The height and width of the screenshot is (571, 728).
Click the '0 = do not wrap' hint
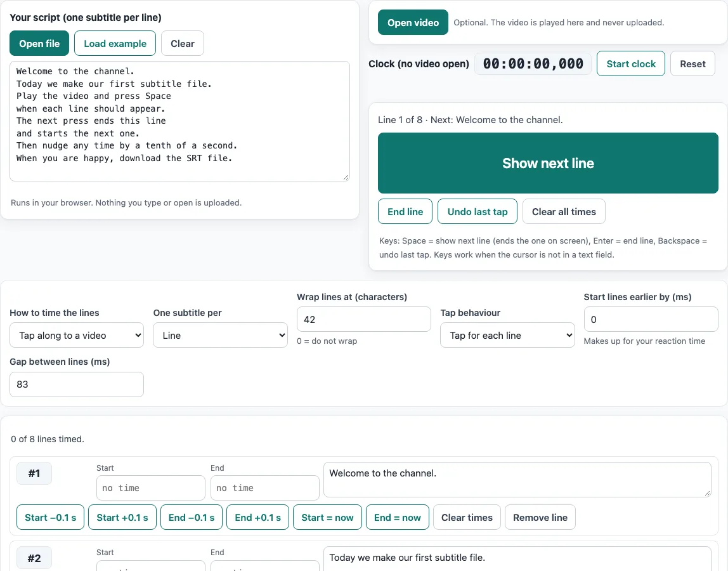click(327, 341)
